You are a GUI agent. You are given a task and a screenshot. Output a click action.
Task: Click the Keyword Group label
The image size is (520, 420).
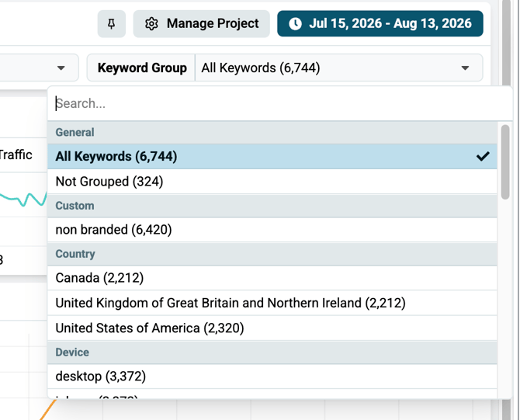142,68
